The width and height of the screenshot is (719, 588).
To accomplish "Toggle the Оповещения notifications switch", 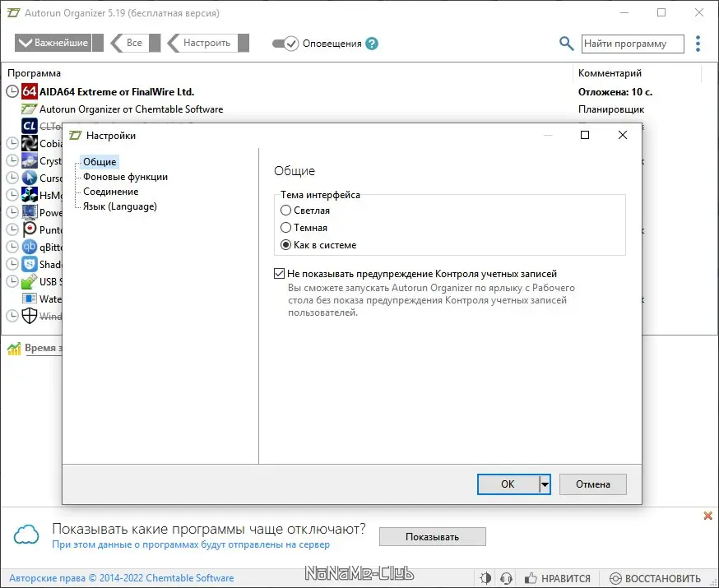I will point(285,44).
